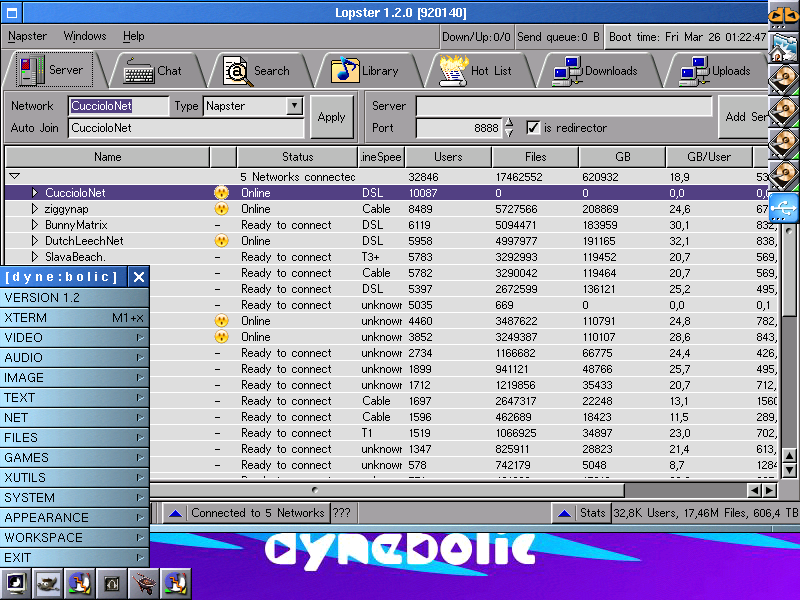Screen dimensions: 800x600
Task: Expand the DutchLeechNet network row
Action: coord(34,240)
